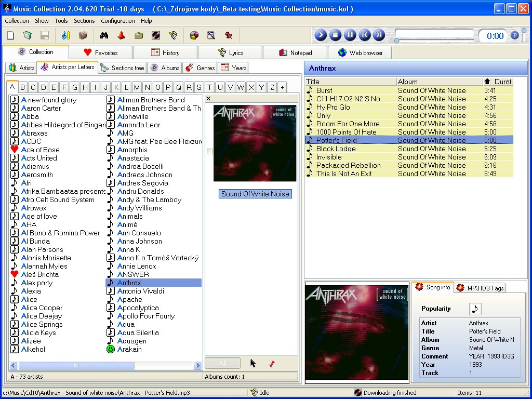Click the red cone toolbar icon

(121, 35)
